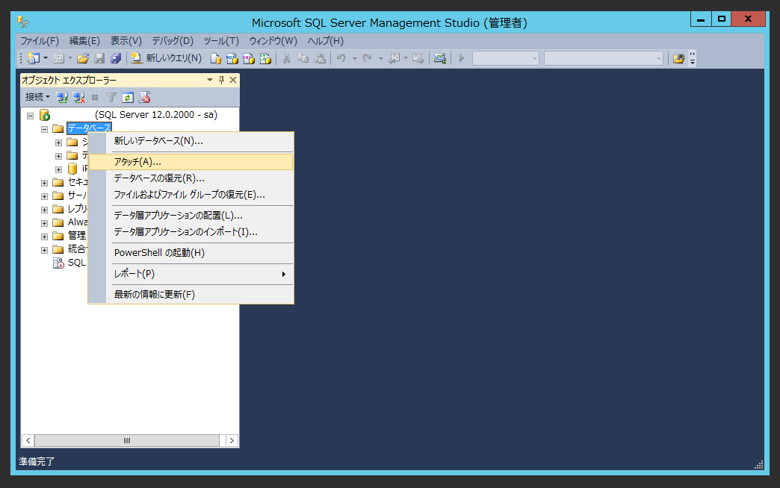Click the Paste clipboard icon
The image size is (780, 488).
click(x=320, y=59)
